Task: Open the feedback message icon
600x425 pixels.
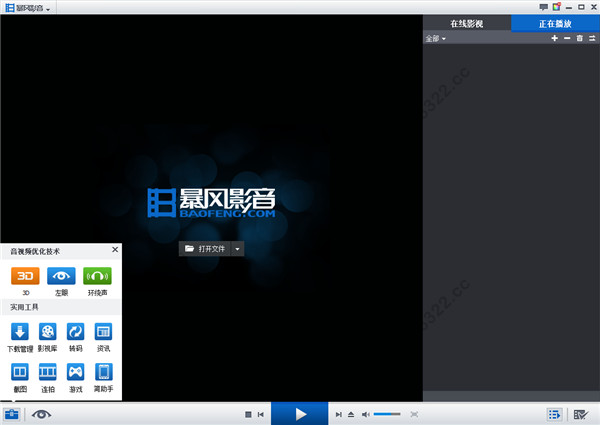Action: coord(543,7)
